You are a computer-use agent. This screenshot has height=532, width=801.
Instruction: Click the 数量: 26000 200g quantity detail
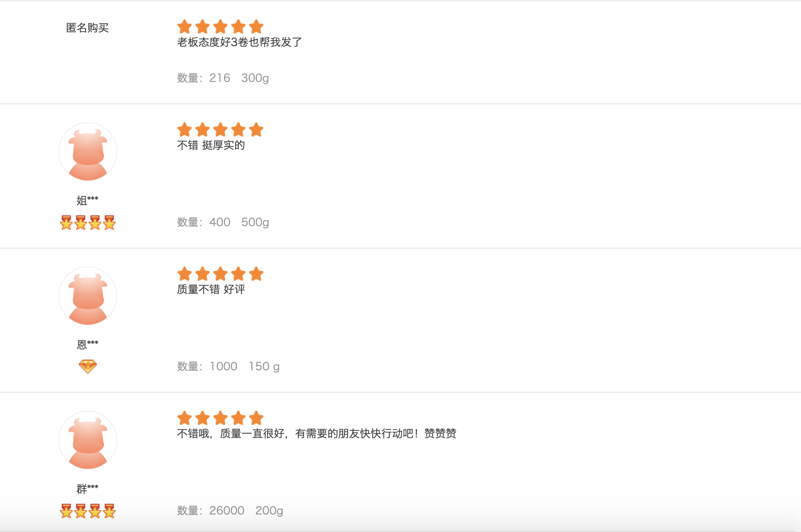tap(230, 510)
